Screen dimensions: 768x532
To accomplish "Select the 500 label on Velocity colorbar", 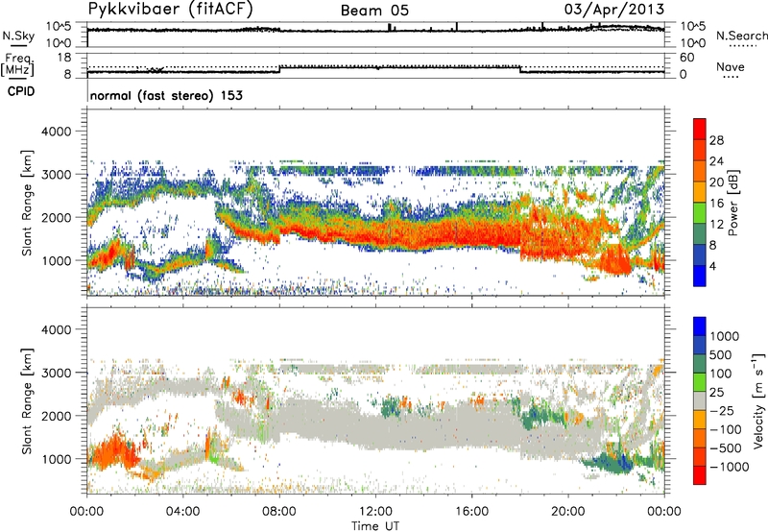I will point(721,355).
